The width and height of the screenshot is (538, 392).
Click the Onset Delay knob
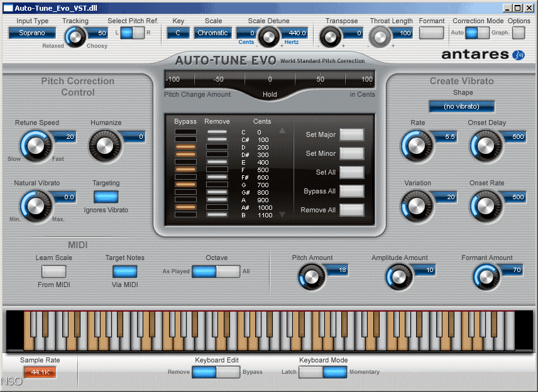[485, 146]
